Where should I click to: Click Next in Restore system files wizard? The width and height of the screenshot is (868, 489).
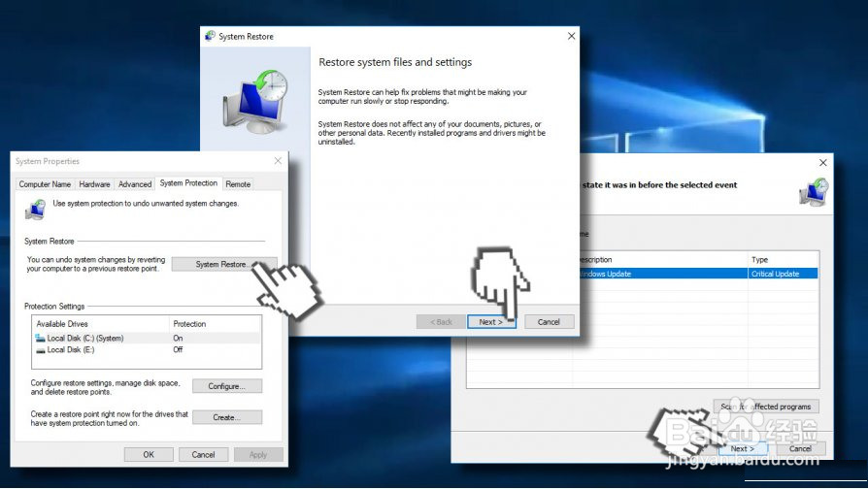[491, 322]
